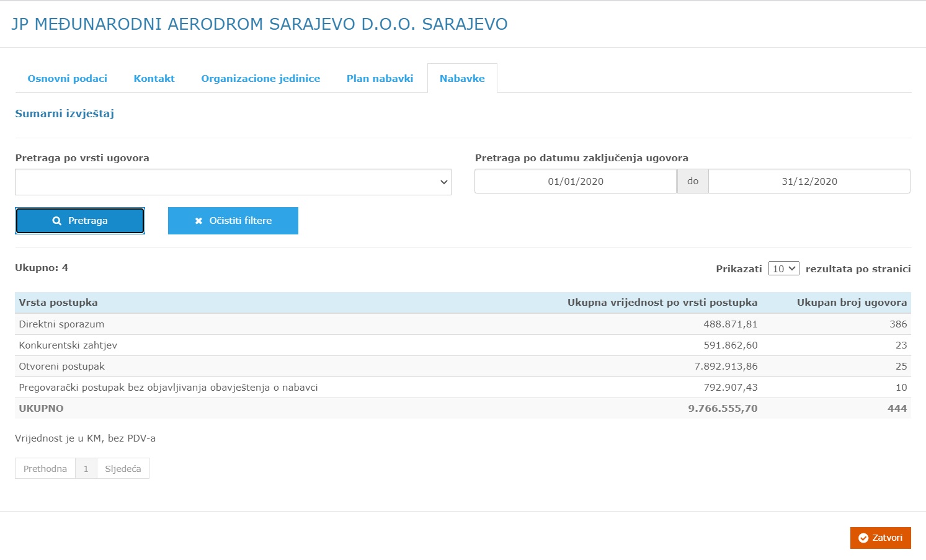Open Sumarni izvještaj link
The height and width of the screenshot is (560, 926).
(x=65, y=113)
